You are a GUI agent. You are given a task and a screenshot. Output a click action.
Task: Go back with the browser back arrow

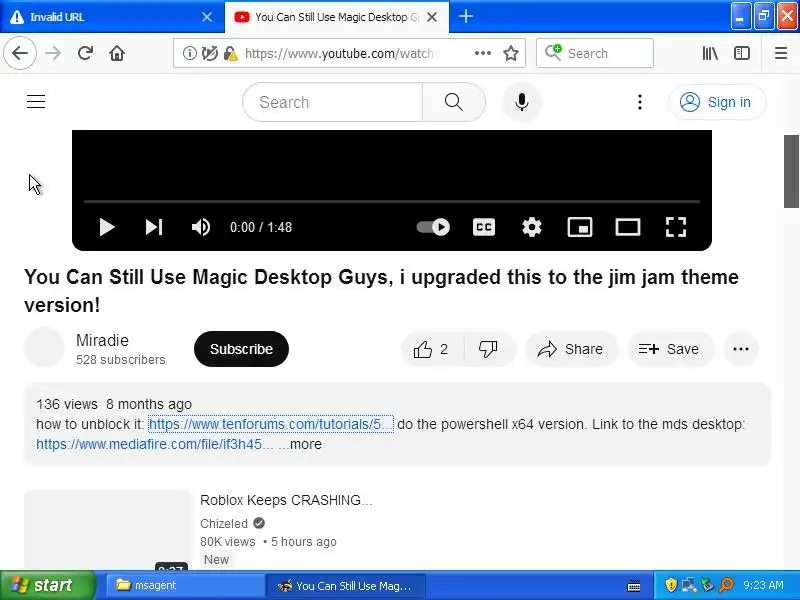20,53
